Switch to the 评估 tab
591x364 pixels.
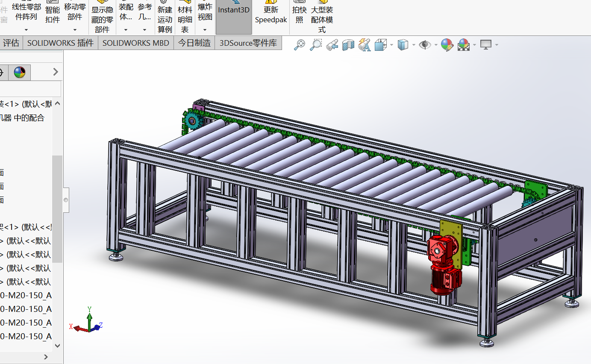[x=11, y=43]
